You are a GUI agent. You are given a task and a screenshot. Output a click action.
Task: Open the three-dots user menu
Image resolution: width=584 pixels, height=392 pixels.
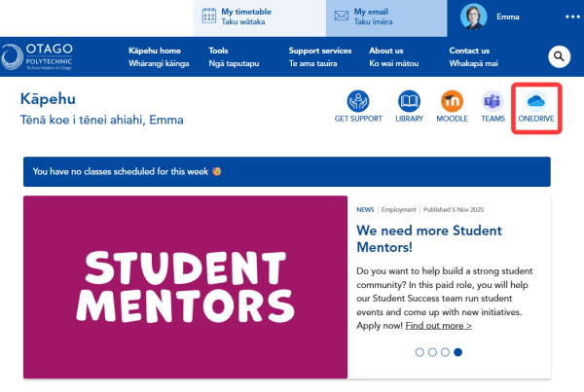pos(571,17)
